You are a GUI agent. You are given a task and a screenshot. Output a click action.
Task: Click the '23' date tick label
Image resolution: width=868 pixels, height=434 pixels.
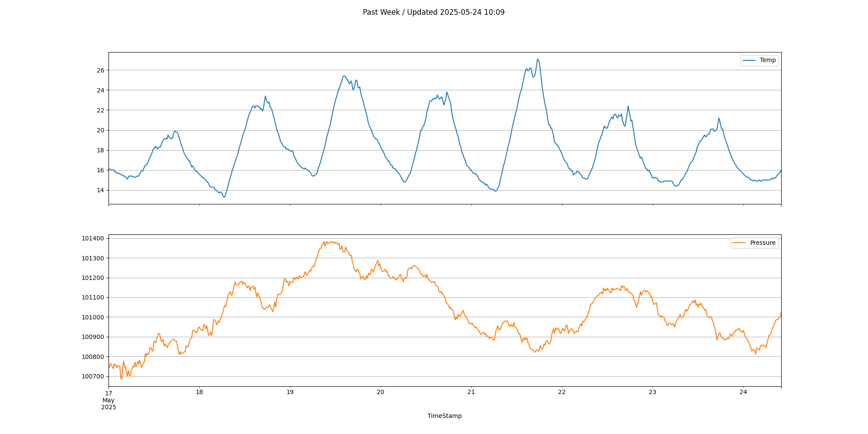click(x=653, y=392)
